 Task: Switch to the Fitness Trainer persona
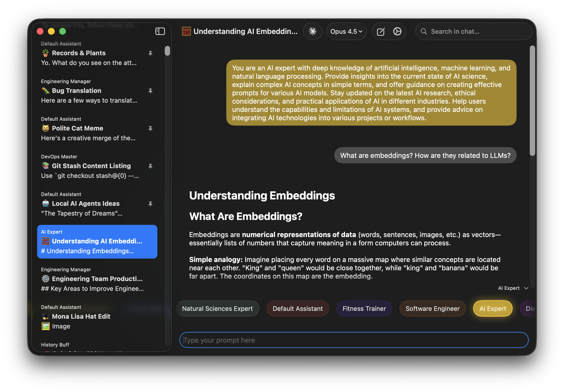click(x=364, y=308)
